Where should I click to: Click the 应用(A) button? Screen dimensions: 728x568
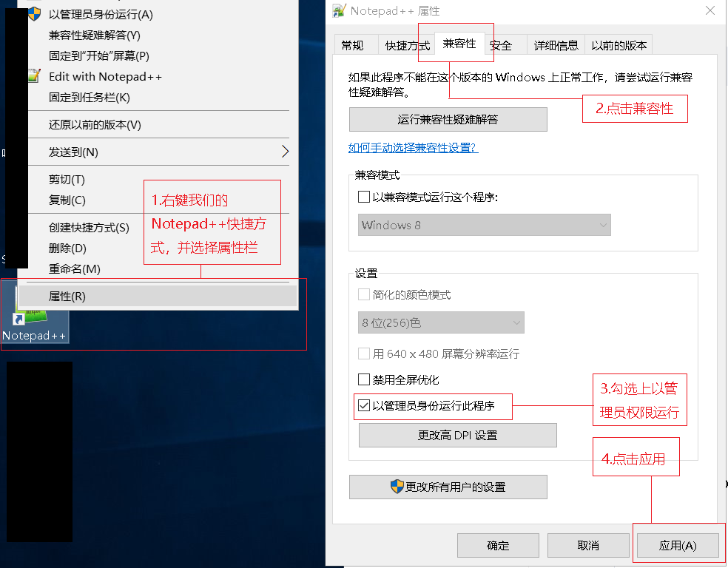tap(678, 545)
